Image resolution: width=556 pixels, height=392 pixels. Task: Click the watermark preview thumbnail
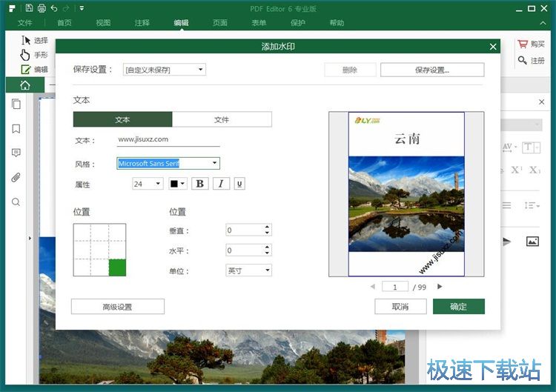pyautogui.click(x=406, y=194)
